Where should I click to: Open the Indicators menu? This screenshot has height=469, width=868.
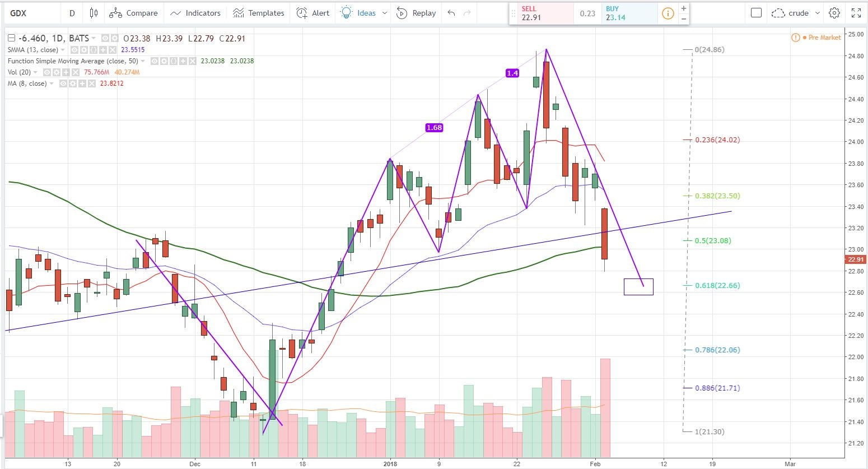(195, 13)
